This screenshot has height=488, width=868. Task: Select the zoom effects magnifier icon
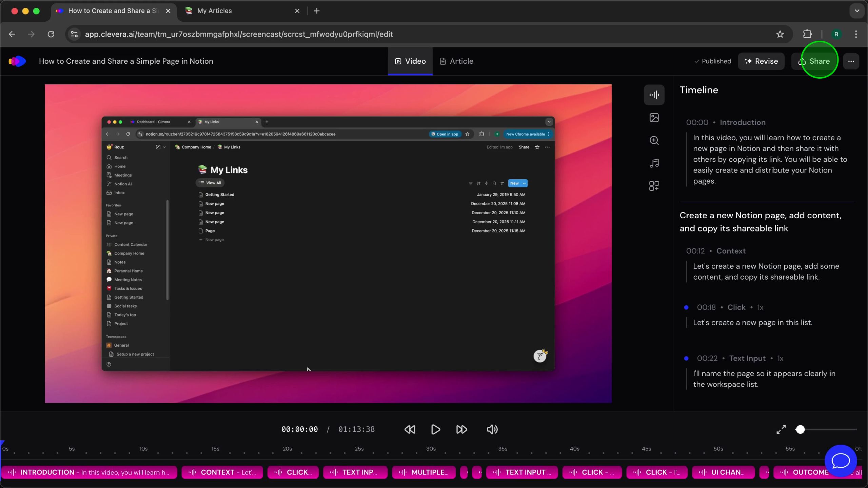tap(654, 140)
